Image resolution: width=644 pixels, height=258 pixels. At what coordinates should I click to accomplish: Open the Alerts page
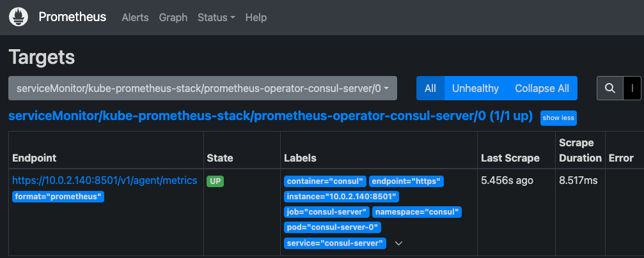pos(135,17)
